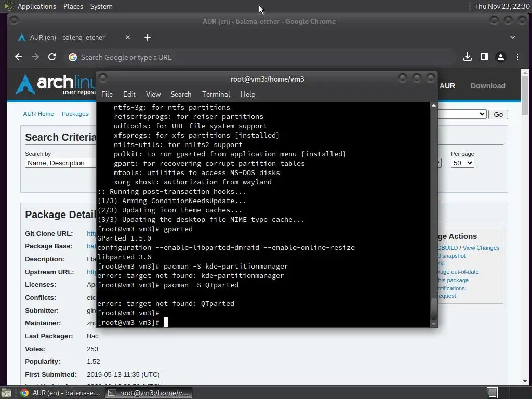Screen dimensions: 532x399
Task: Click the Arch Linux logo
Action: 55,84
